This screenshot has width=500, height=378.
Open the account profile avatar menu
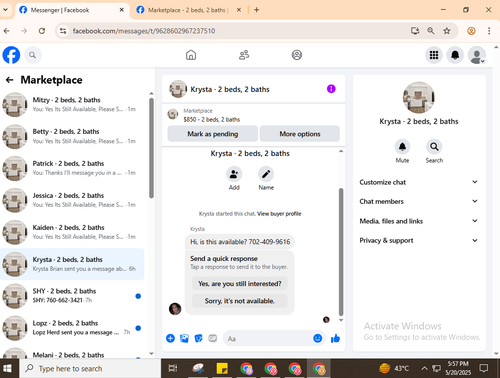click(x=477, y=55)
